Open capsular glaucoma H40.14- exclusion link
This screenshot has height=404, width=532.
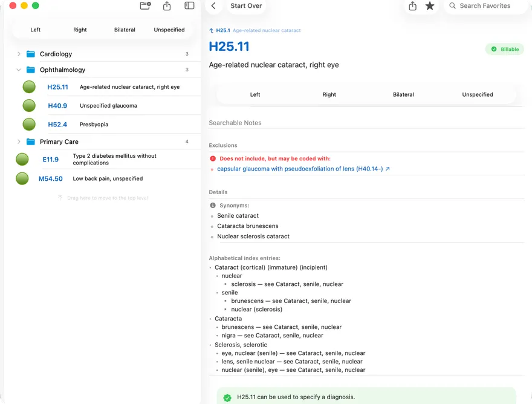point(303,169)
